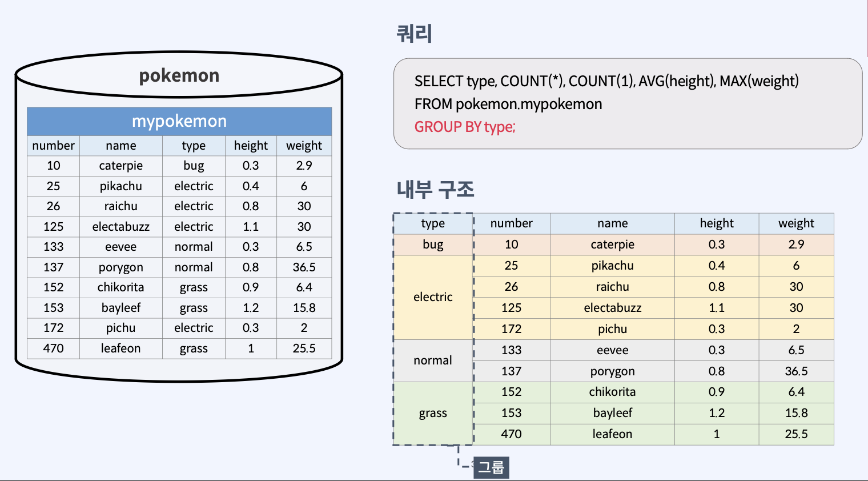Viewport: 868px width, 481px height.
Task: Select the blue 'mypokemon' table title bar
Action: click(179, 121)
